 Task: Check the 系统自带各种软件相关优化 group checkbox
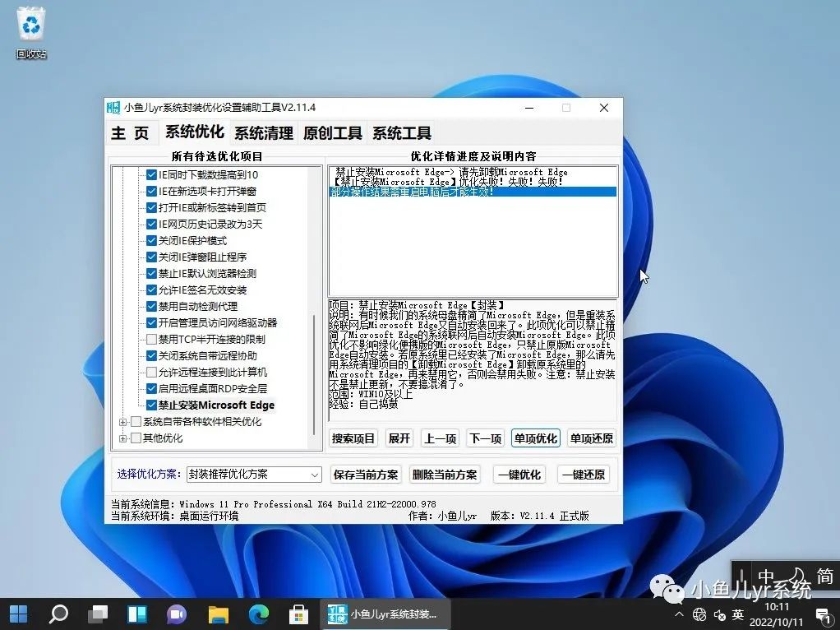coord(136,422)
